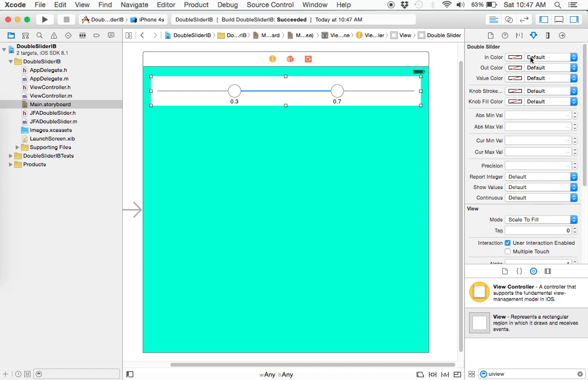Open the File Template library
588x380 pixels.
point(505,271)
